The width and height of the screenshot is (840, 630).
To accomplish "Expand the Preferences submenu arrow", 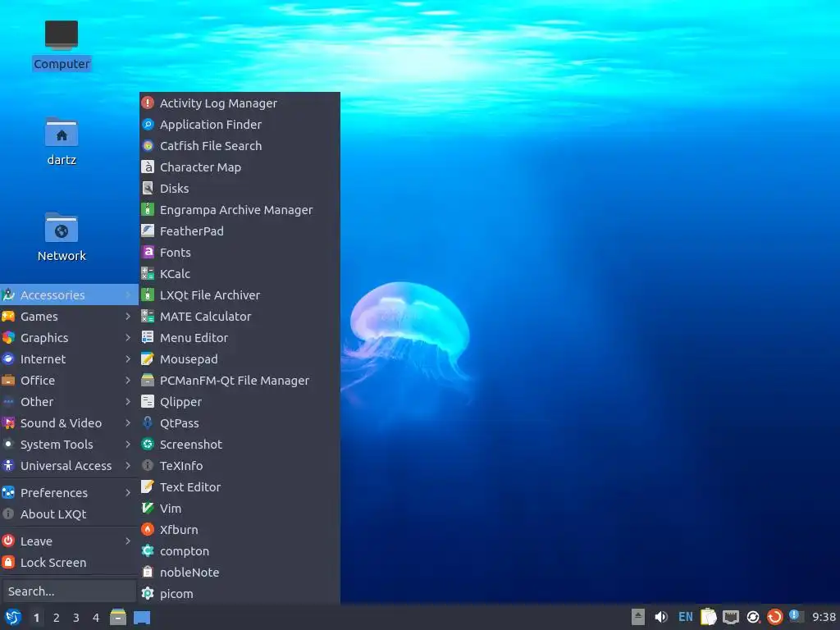I will pyautogui.click(x=128, y=492).
